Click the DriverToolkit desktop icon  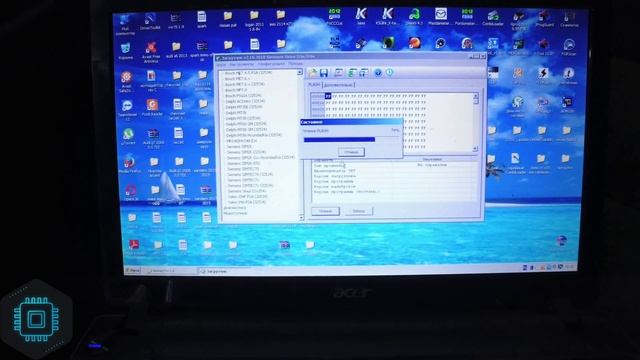[150, 21]
